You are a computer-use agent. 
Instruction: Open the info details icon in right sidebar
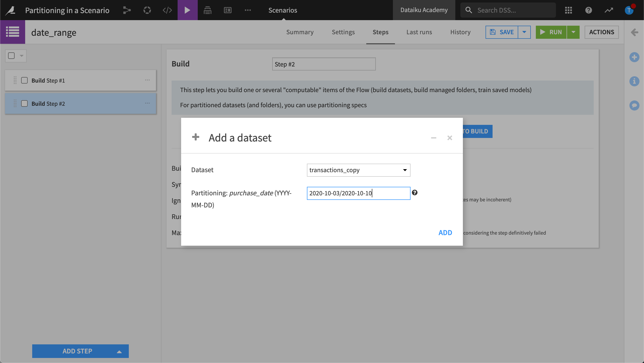click(634, 81)
